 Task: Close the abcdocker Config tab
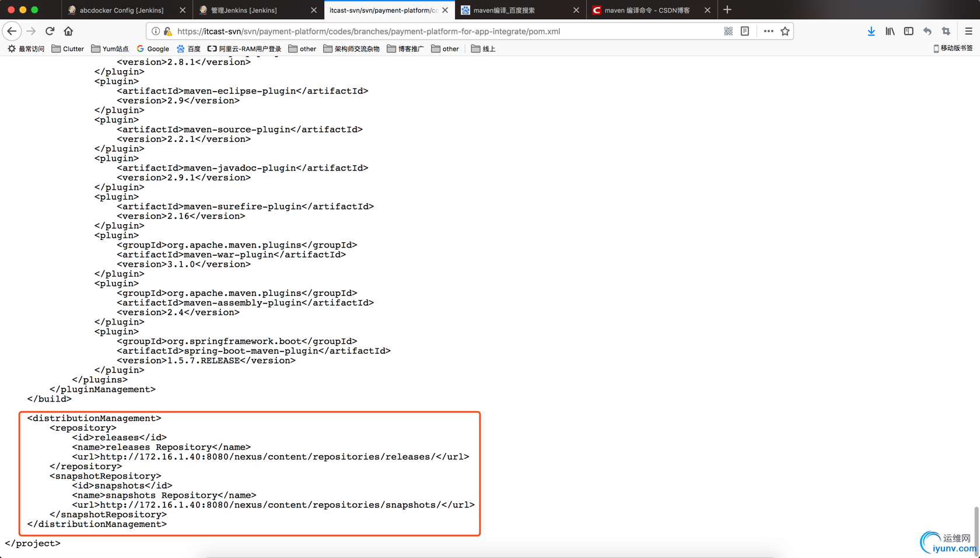coord(183,10)
